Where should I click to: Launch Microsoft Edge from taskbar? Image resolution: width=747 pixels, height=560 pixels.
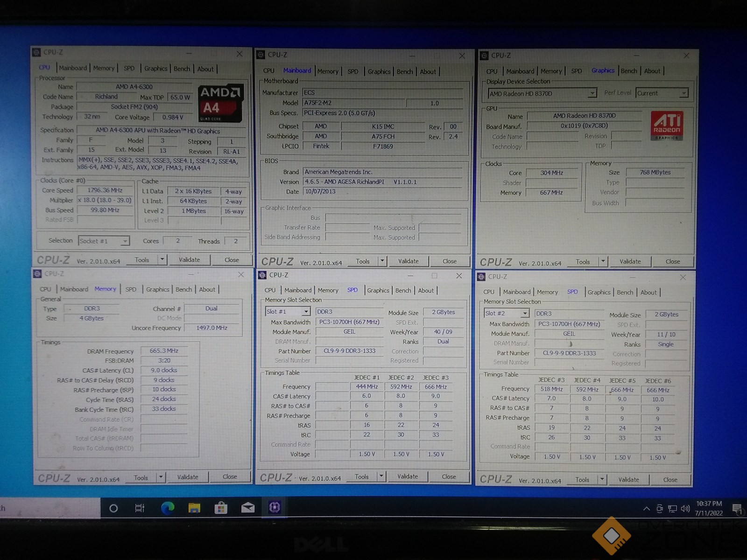(167, 508)
